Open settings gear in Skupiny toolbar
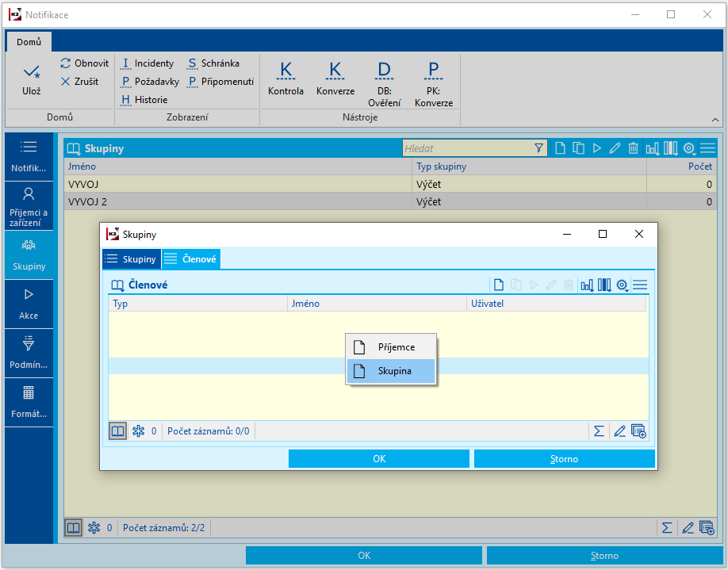Screen dimensions: 728x570 (689, 148)
